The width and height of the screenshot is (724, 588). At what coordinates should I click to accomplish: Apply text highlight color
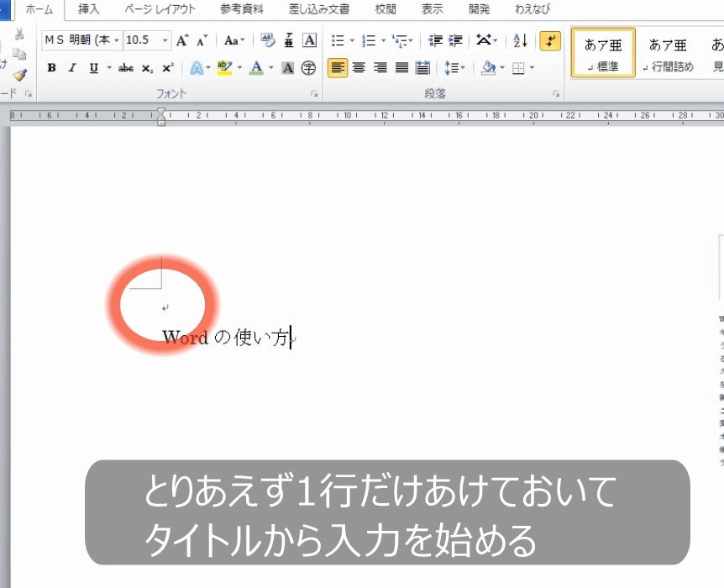pos(224,68)
